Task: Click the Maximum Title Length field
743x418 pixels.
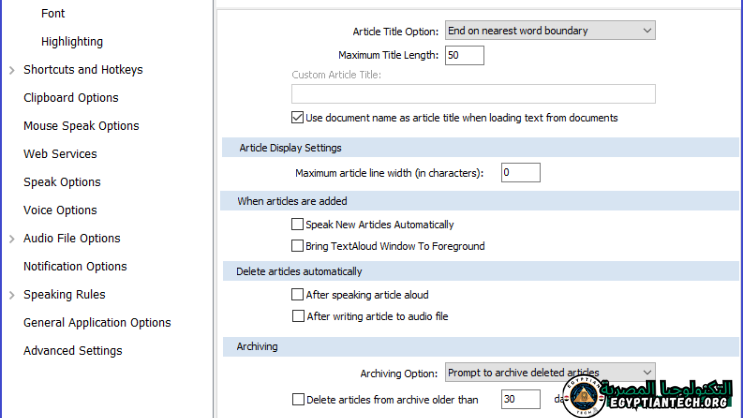Action: click(464, 55)
